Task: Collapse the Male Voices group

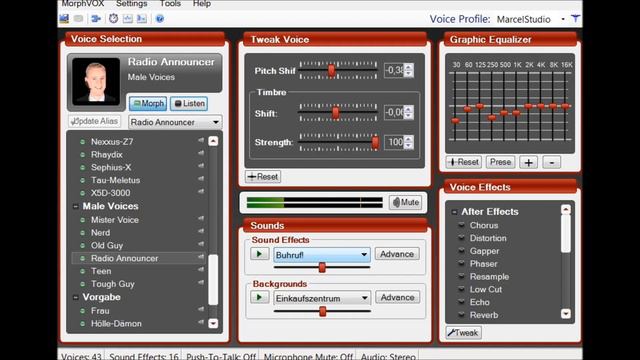Action: pos(76,207)
